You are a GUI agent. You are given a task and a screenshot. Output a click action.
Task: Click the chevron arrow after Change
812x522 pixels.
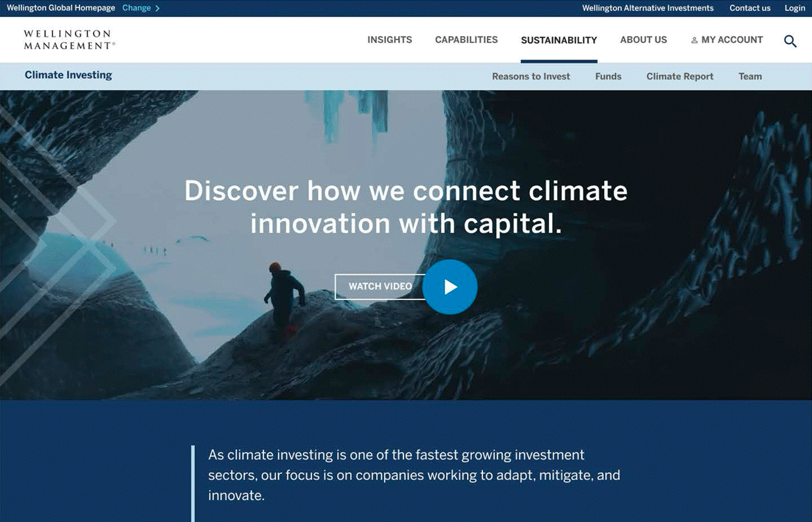(x=157, y=8)
